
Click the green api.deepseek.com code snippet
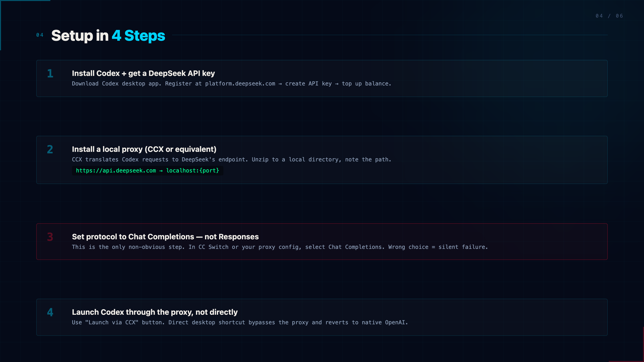[148, 171]
